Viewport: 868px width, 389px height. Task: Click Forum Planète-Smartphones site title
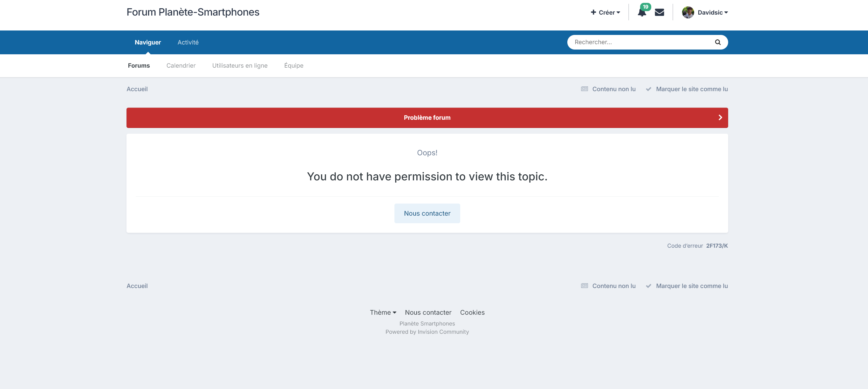193,12
